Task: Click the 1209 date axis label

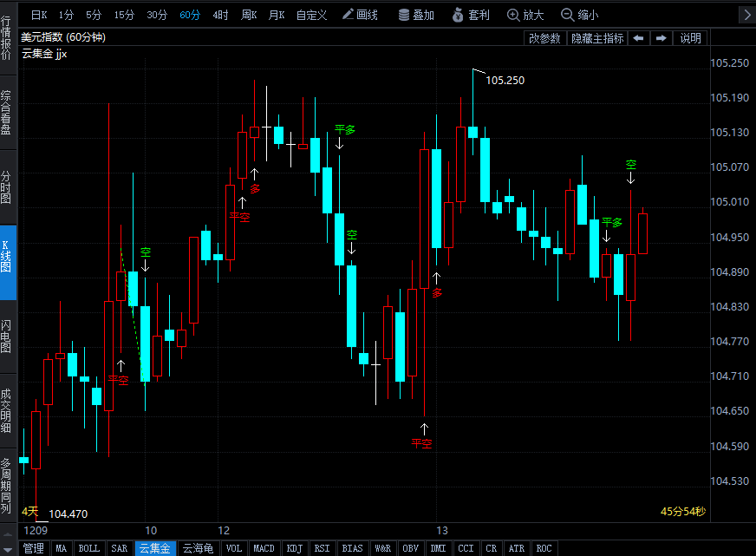Action: tap(36, 531)
